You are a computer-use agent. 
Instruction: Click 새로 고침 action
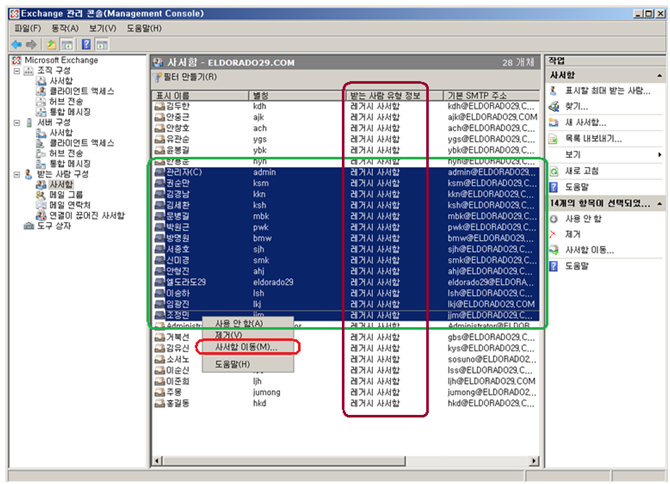[x=582, y=171]
